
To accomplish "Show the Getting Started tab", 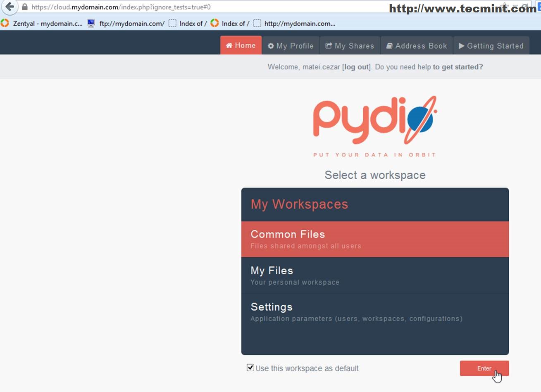I will click(491, 46).
